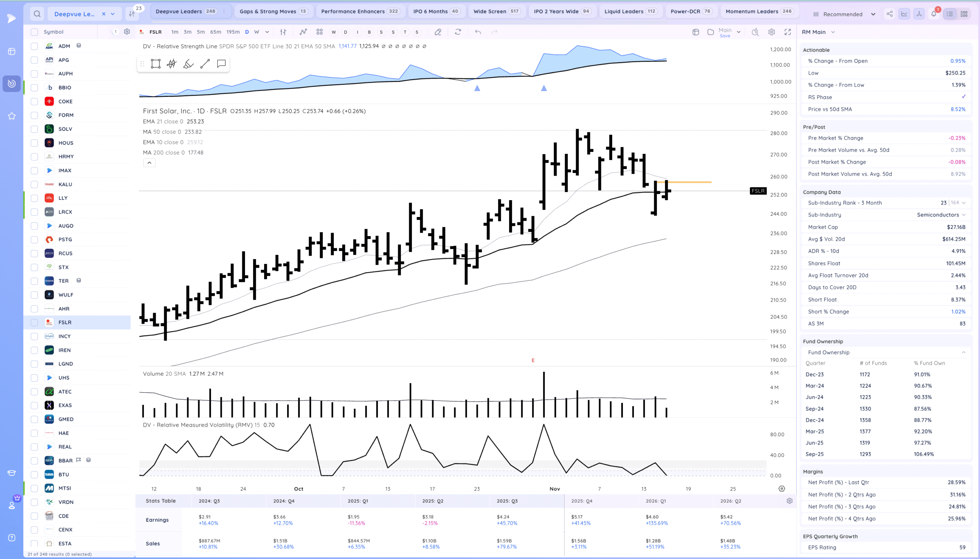This screenshot has height=559, width=980.
Task: Select the trend line drawing tool
Action: click(x=205, y=64)
